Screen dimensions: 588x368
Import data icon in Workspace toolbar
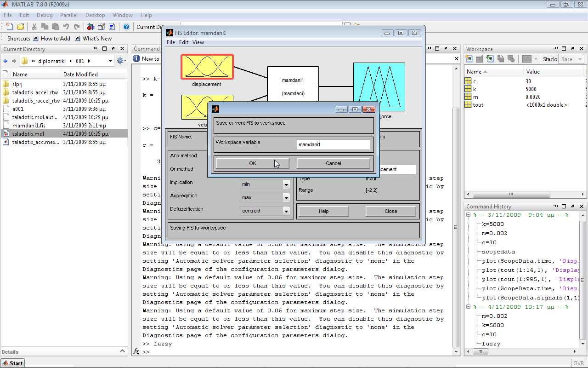click(x=490, y=59)
